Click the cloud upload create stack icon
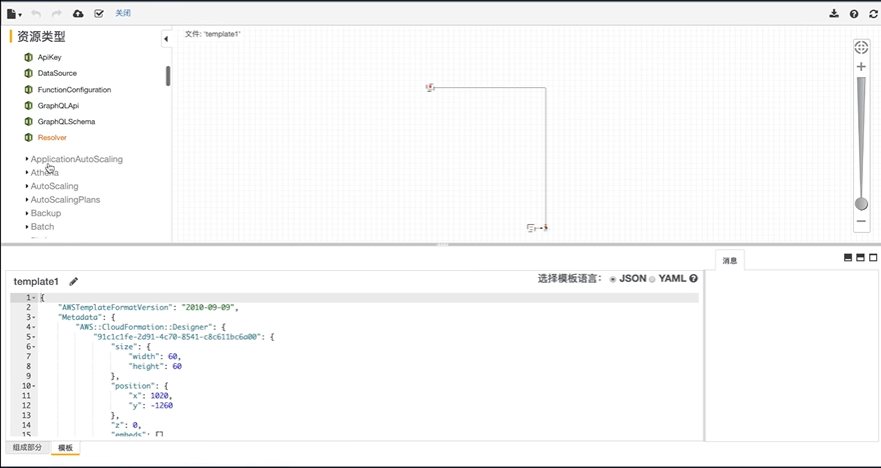 78,14
